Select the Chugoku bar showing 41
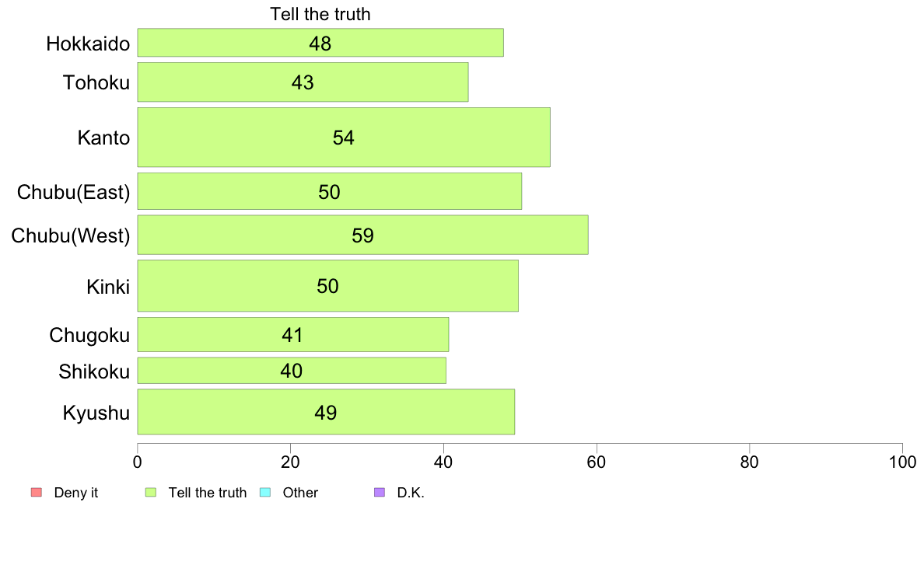 pyautogui.click(x=293, y=335)
